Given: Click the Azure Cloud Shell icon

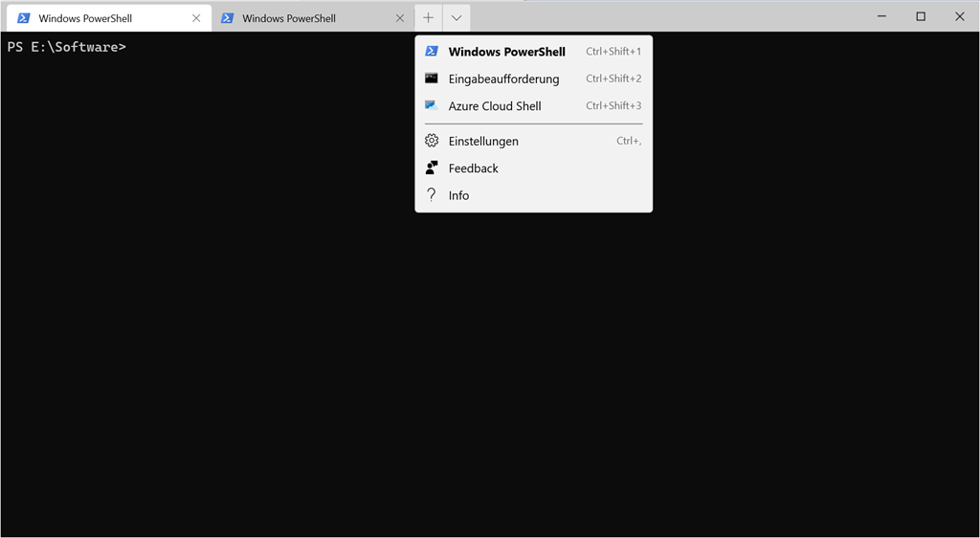Looking at the screenshot, I should (432, 106).
